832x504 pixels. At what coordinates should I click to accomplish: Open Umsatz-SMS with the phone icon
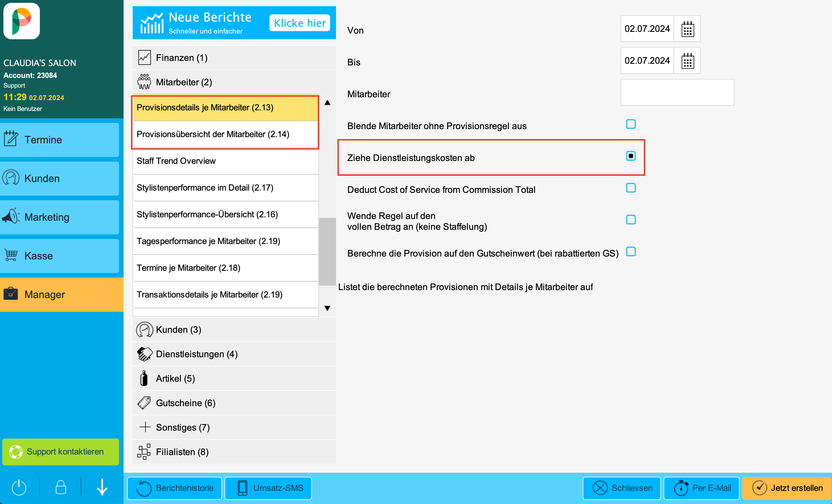268,488
